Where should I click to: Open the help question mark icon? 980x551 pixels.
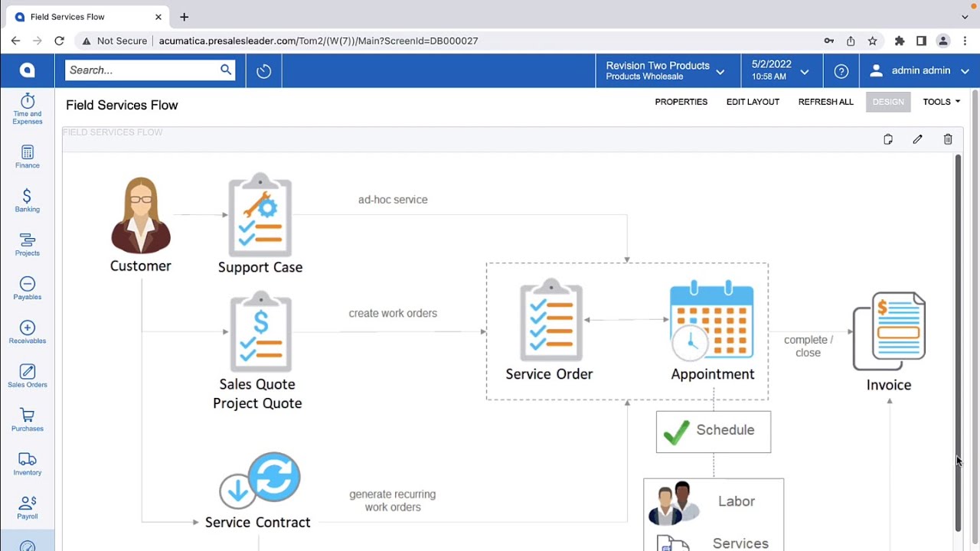click(841, 71)
